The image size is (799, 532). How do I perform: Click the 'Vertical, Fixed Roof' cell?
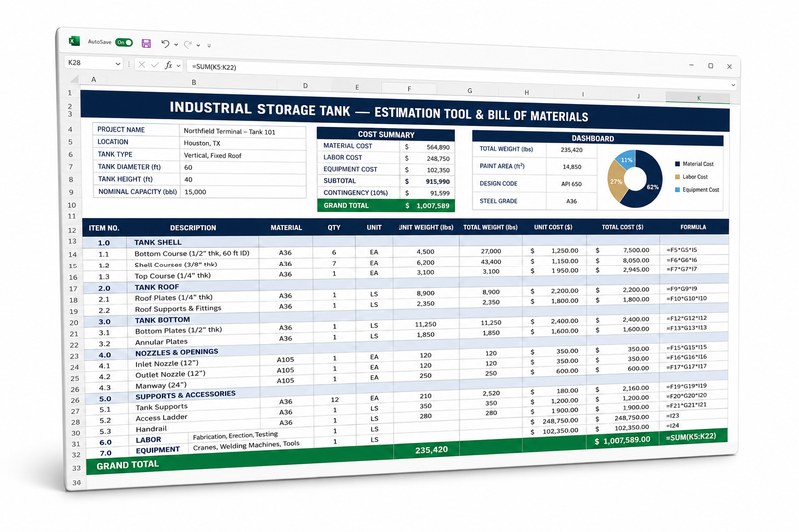pos(242,156)
